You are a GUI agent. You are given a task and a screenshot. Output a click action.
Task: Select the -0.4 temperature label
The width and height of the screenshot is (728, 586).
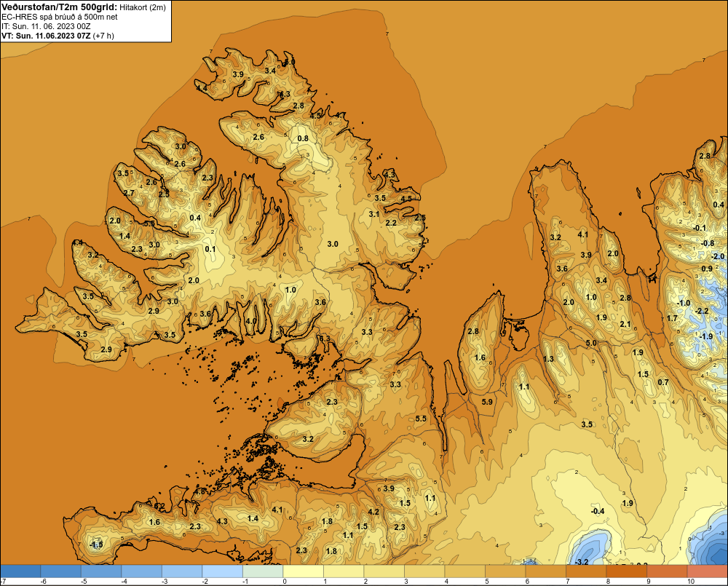(598, 511)
